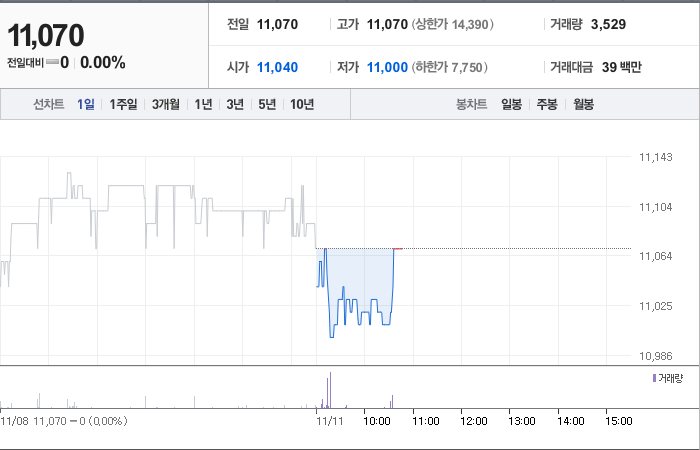Click the 11,064 y-axis label

click(655, 256)
